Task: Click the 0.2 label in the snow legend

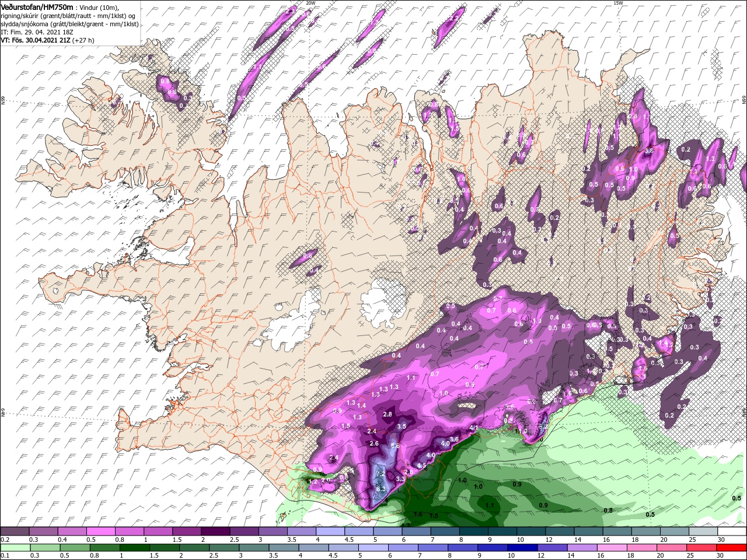Action: click(x=5, y=540)
